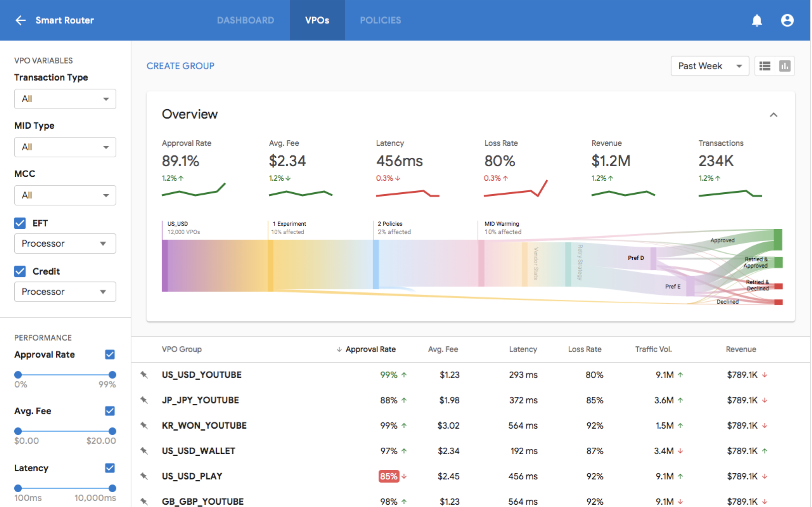Screen dimensions: 812x507
Task: Click the back arrow beside Smart Router
Action: click(20, 20)
